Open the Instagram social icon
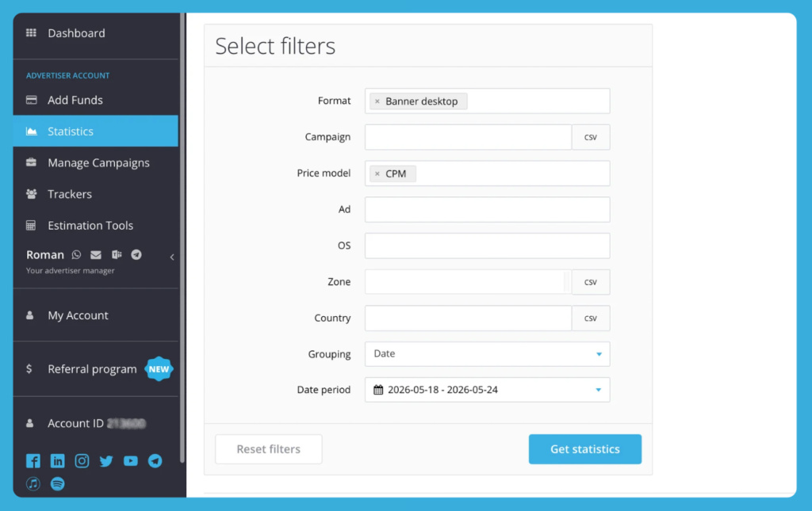812x511 pixels. tap(82, 461)
